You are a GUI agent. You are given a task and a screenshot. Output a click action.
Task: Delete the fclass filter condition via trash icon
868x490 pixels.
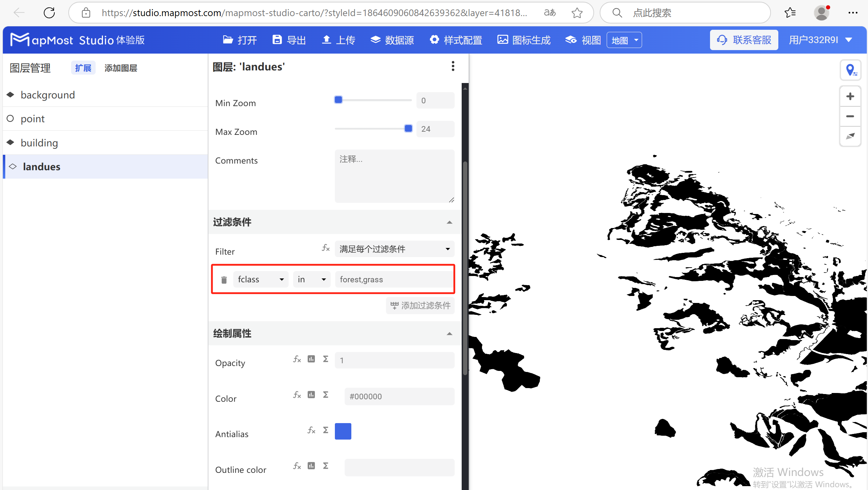point(224,279)
